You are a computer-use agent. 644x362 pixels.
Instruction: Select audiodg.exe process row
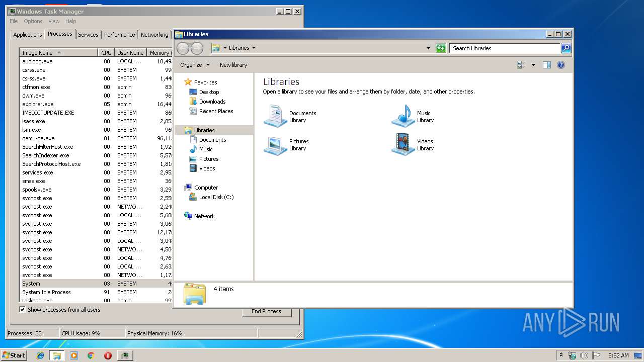pyautogui.click(x=97, y=61)
